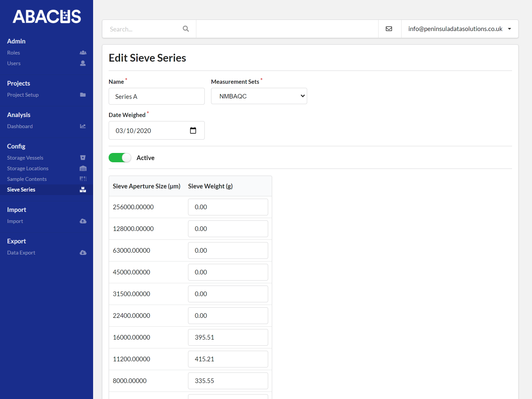
Task: Click the 415.21 sieve weight field
Action: click(x=228, y=359)
